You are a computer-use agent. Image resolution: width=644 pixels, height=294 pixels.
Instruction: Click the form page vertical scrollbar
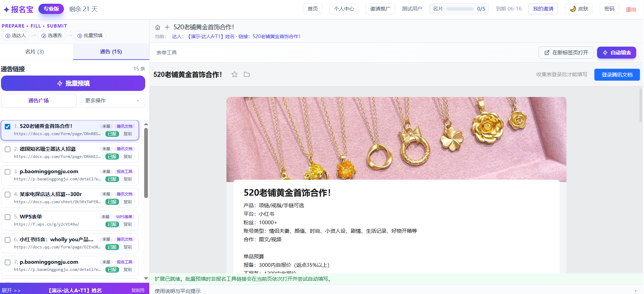tap(641, 105)
